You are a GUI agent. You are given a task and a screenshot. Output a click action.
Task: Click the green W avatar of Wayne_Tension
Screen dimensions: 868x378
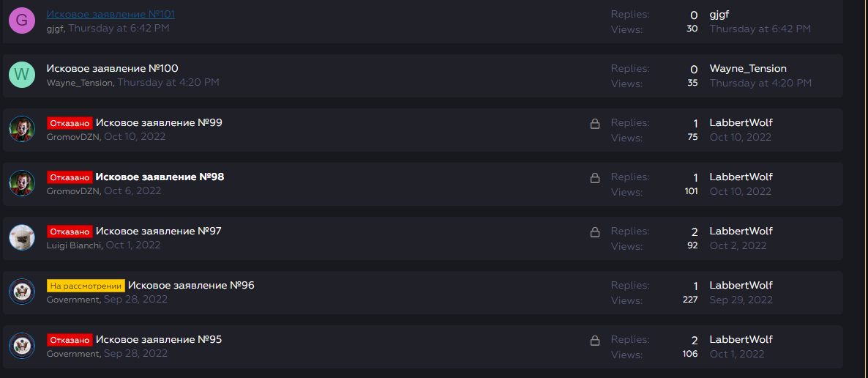(22, 75)
